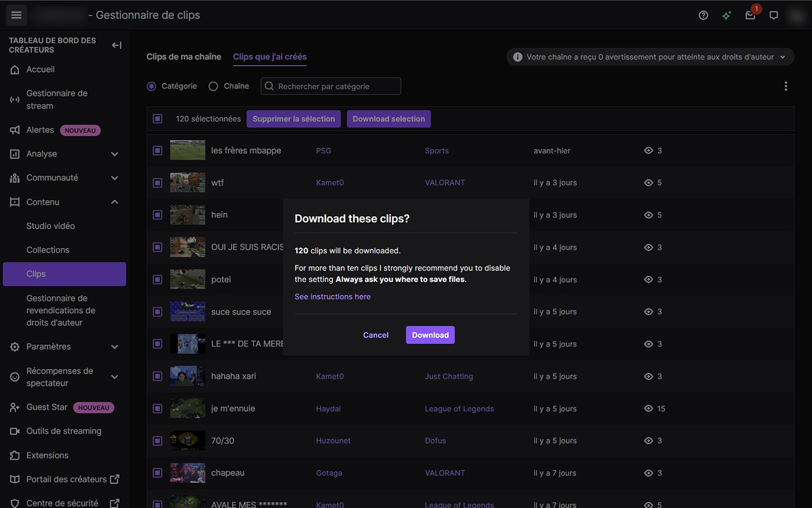This screenshot has height=508, width=812.
Task: Expand the Analyse sidebar section
Action: (x=114, y=154)
